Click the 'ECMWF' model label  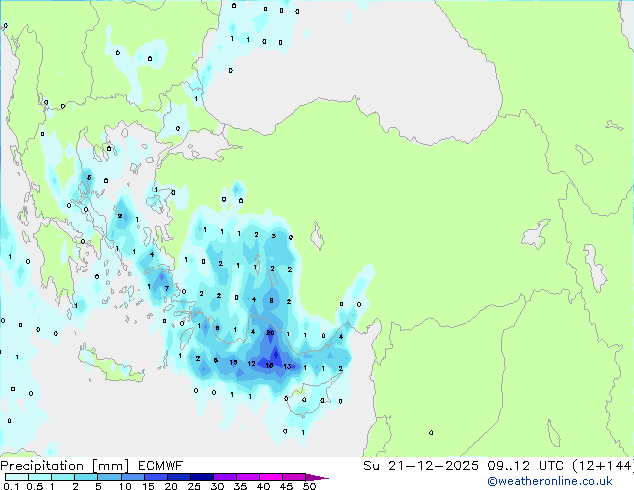point(161,466)
